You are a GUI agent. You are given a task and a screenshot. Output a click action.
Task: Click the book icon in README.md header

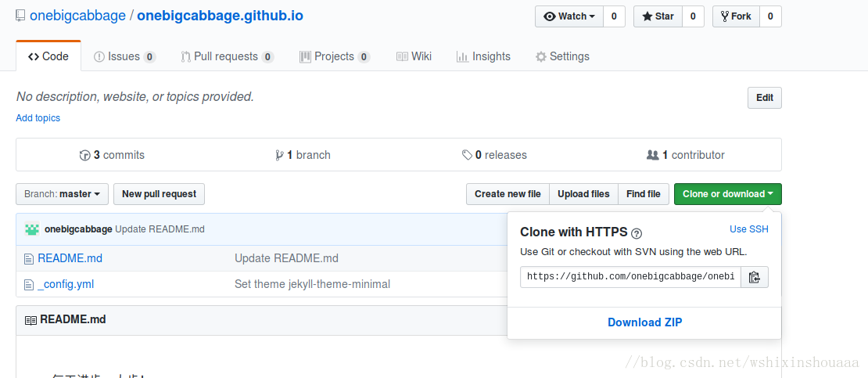coord(30,320)
